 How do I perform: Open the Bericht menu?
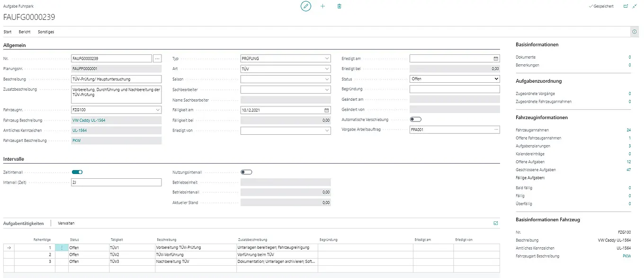(x=25, y=32)
